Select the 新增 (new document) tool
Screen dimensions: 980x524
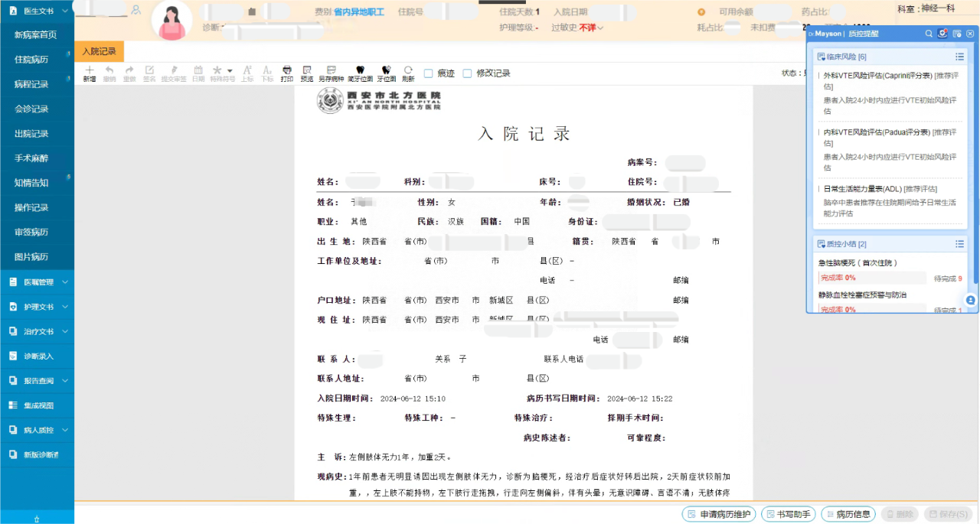90,73
